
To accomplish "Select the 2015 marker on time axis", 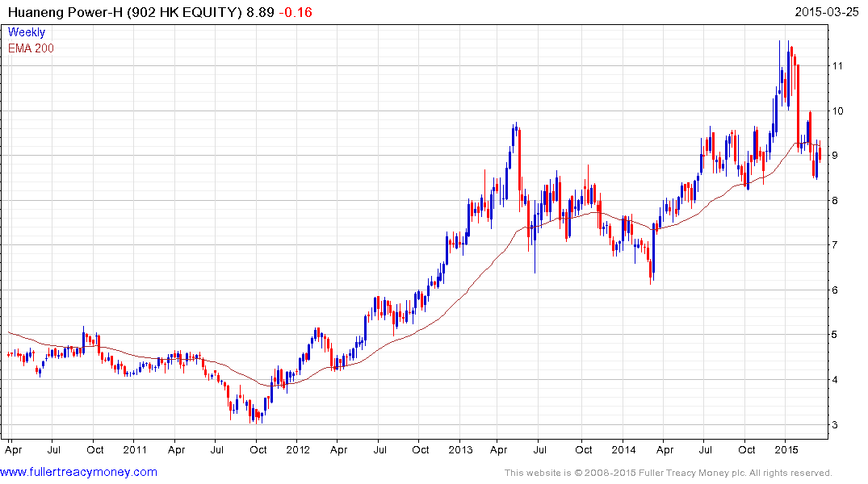I will point(786,449).
